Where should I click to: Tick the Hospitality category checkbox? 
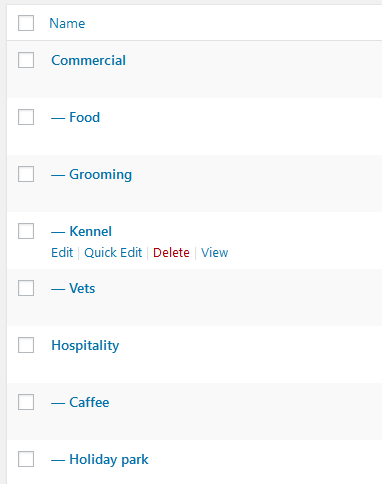[26, 345]
